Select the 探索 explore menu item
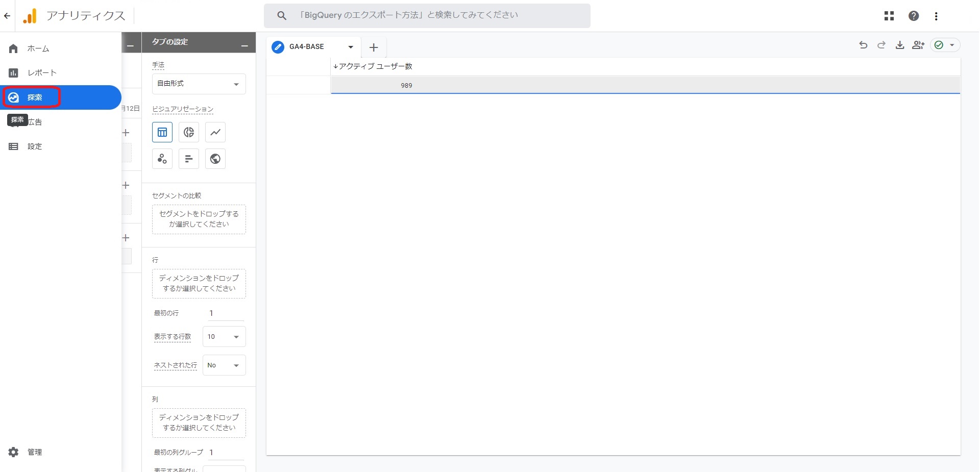The image size is (980, 472). point(61,97)
